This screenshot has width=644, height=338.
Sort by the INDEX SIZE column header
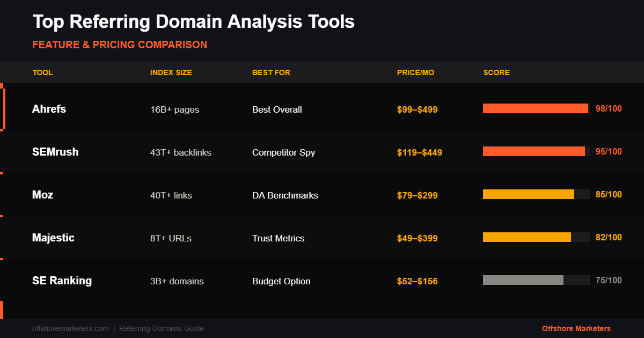coord(171,72)
